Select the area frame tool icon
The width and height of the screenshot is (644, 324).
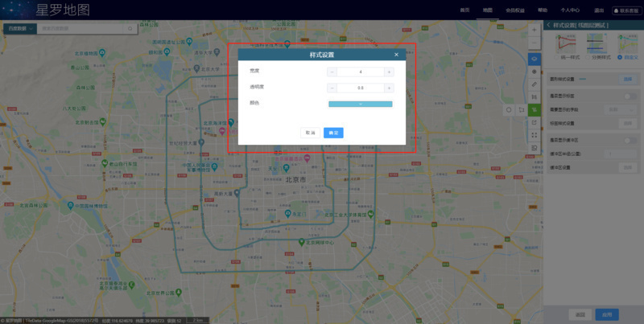(535, 97)
